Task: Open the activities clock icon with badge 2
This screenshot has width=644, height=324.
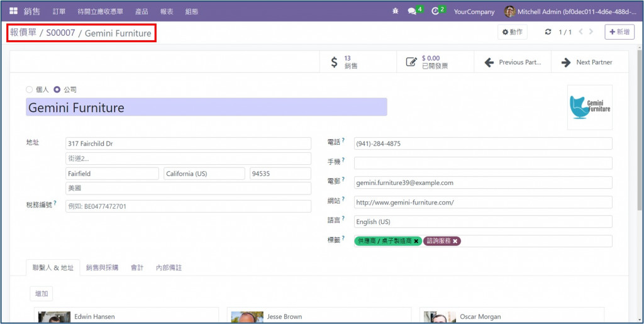Action: [435, 11]
